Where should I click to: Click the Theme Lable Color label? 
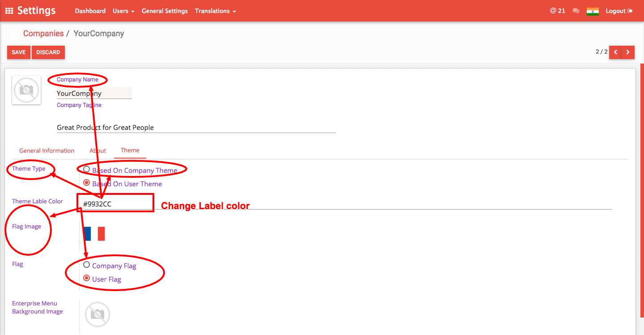click(38, 201)
